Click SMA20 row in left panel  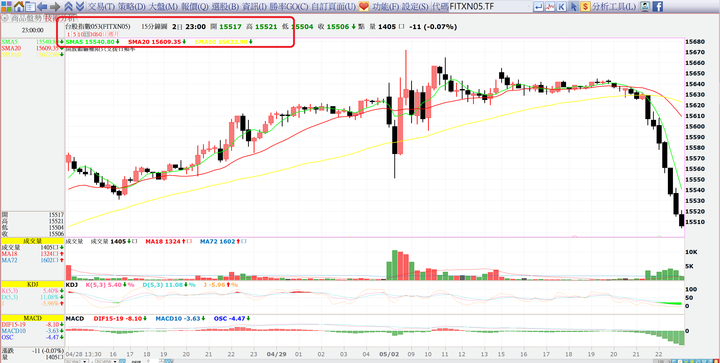tap(32, 48)
